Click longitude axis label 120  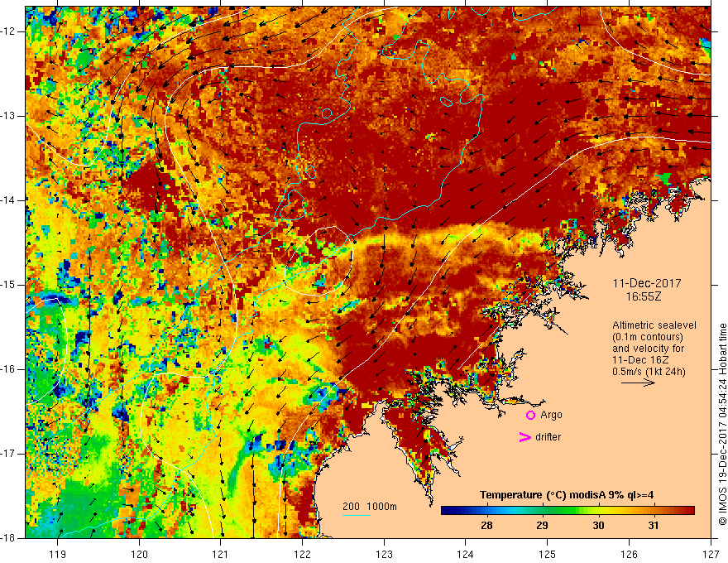tap(139, 554)
